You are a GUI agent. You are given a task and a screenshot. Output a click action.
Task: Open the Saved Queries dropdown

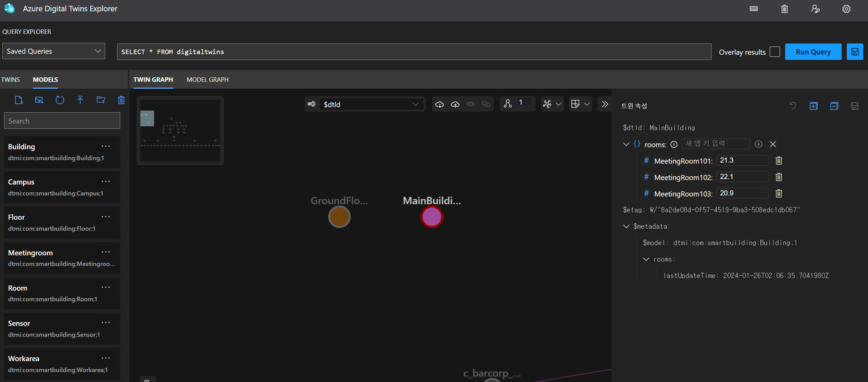coord(54,51)
